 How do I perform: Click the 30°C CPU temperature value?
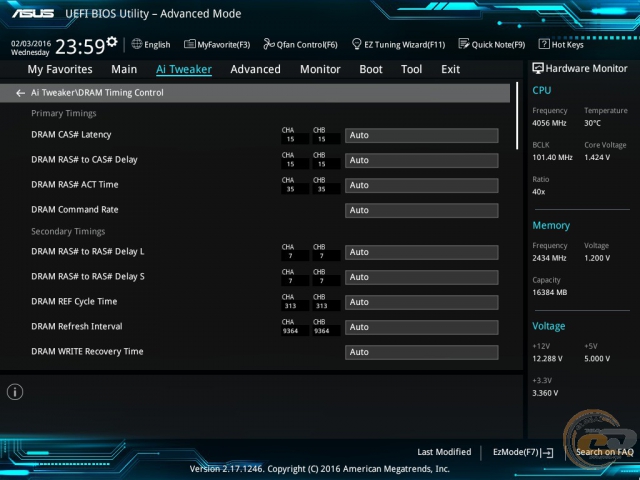coord(592,123)
